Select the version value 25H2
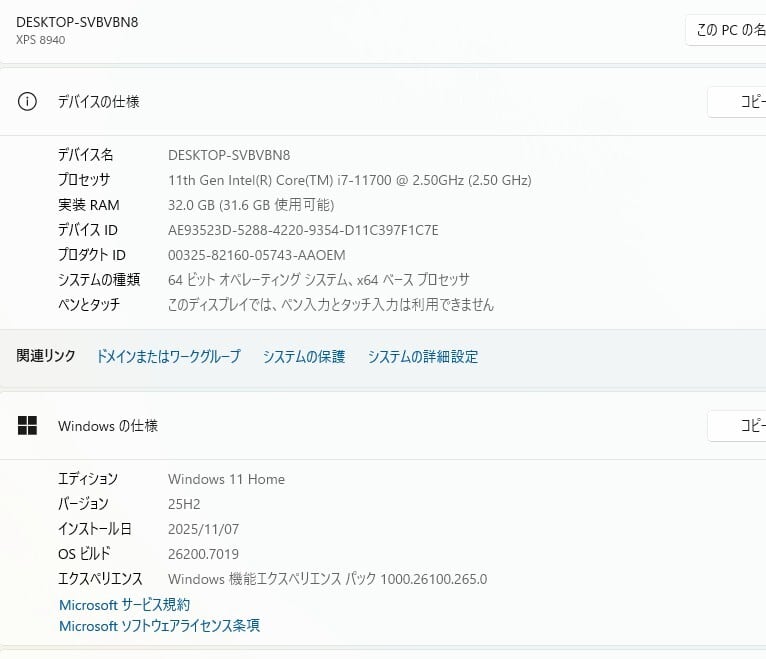Image resolution: width=766 pixels, height=659 pixels. pyautogui.click(x=184, y=504)
